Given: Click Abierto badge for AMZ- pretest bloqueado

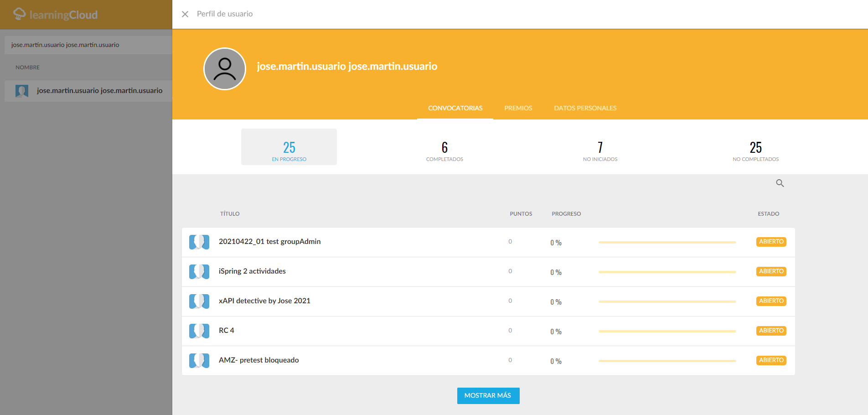Looking at the screenshot, I should pos(771,360).
